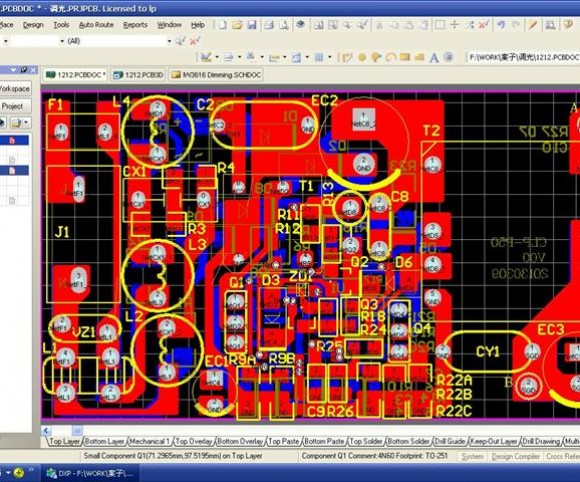Open the browse components binoculars icon
Image resolution: width=580 pixels, height=482 pixels.
(550, 25)
